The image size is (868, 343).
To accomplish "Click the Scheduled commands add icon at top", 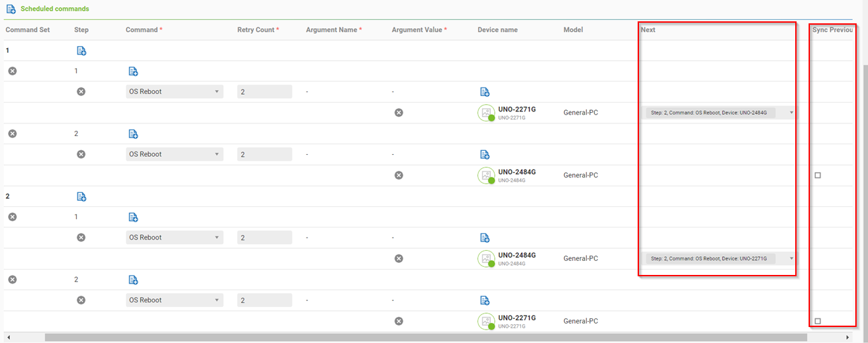I will (x=11, y=9).
